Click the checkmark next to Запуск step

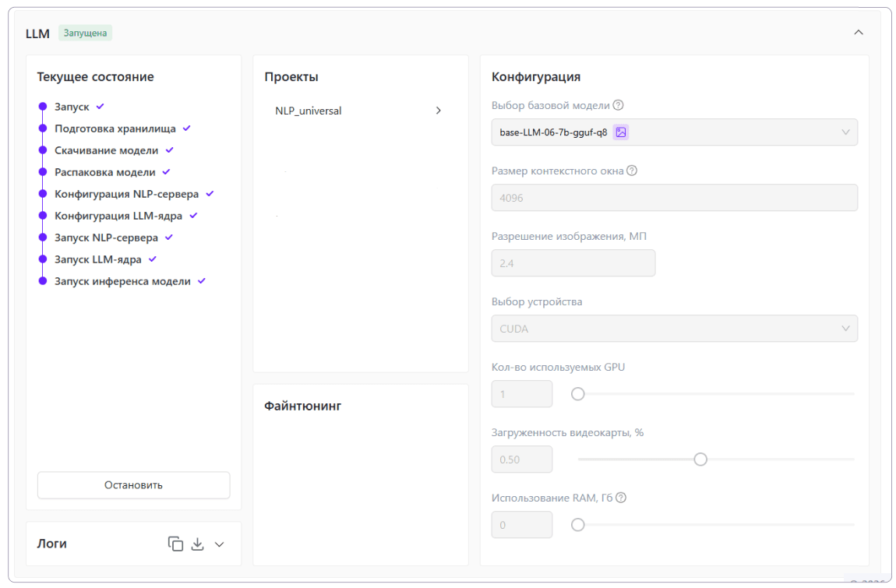(x=100, y=107)
